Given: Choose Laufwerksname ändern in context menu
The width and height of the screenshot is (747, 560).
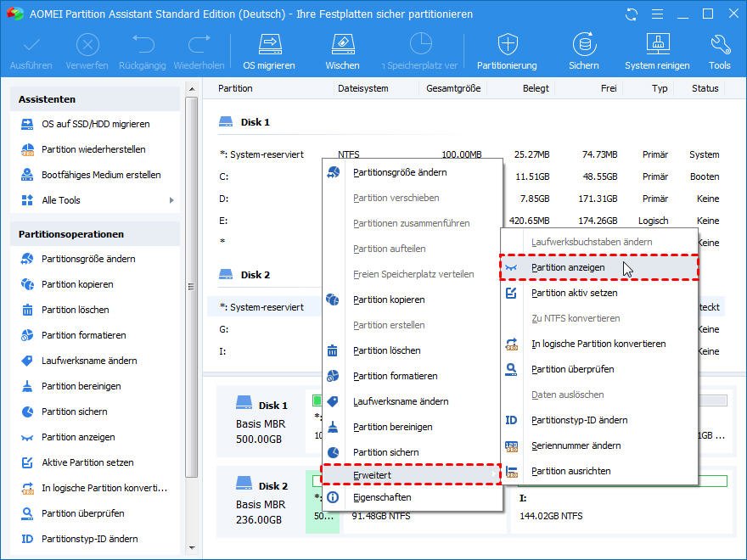Looking at the screenshot, I should click(412, 401).
